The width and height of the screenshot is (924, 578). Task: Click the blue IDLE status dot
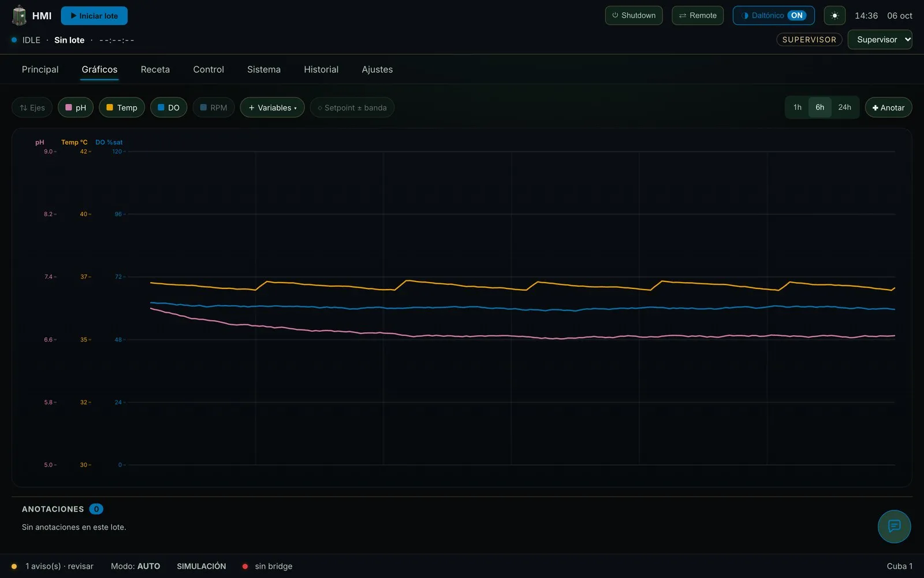coord(14,40)
